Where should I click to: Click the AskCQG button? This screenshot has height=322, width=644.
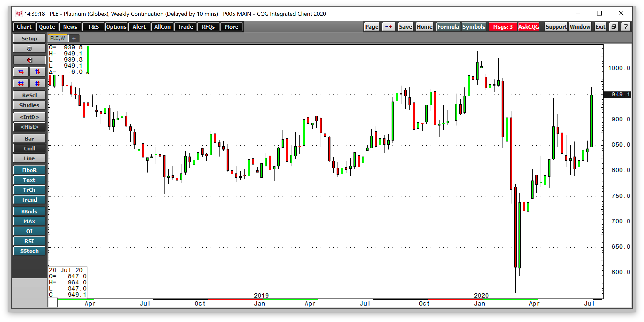529,27
